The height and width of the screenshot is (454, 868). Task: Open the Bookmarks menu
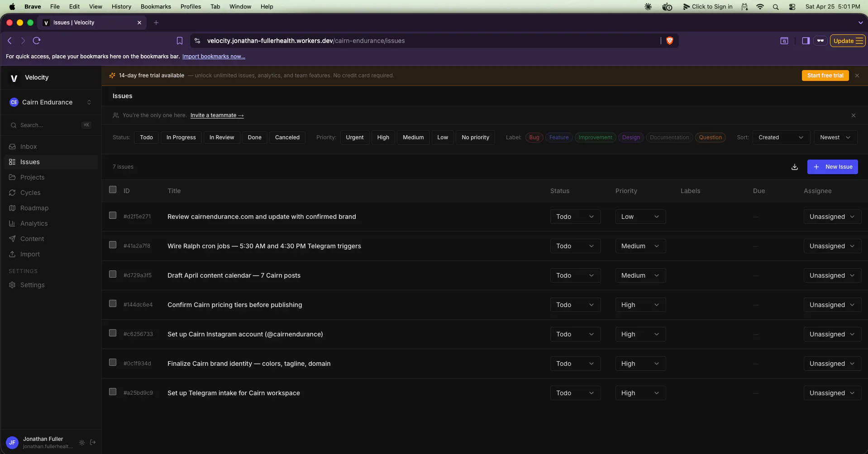156,7
